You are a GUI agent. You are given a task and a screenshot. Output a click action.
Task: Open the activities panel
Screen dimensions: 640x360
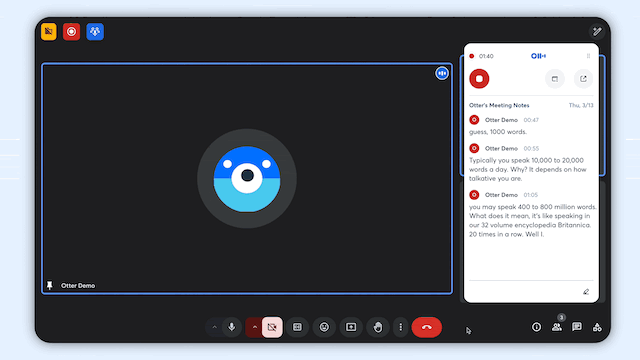click(597, 327)
